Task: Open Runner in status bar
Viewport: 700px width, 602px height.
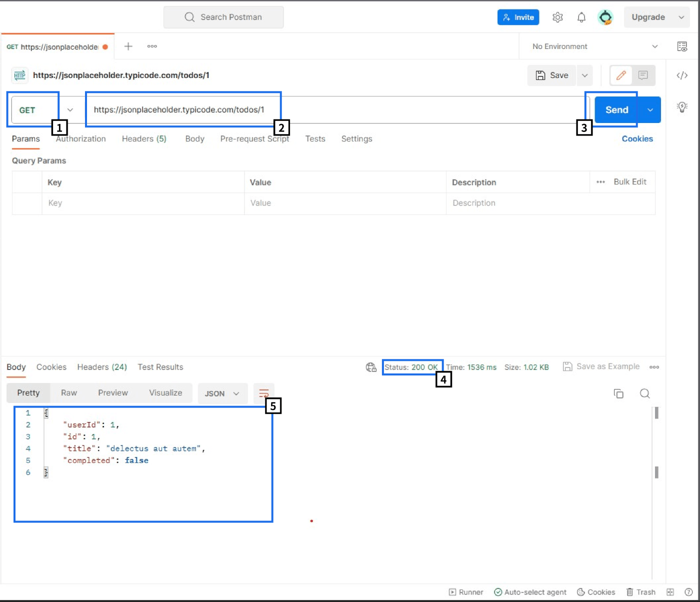Action: pyautogui.click(x=466, y=592)
